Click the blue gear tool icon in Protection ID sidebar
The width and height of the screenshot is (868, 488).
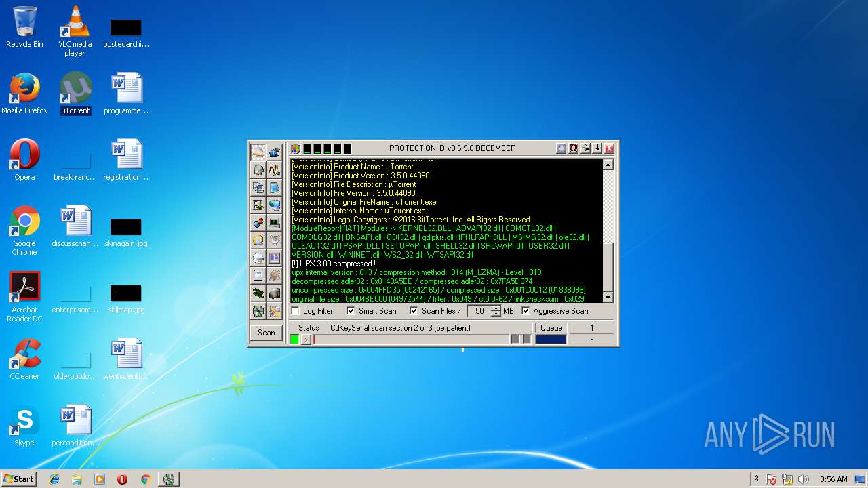click(275, 152)
